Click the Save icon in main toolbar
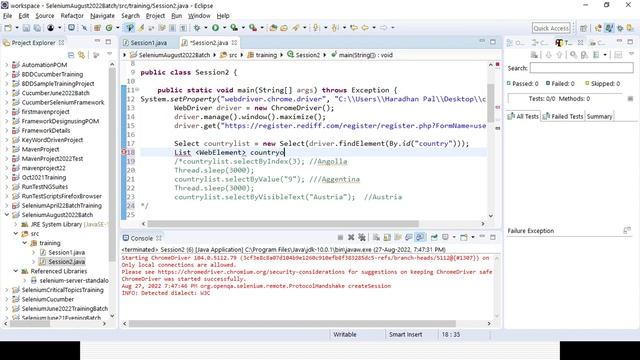Screen dimensions: 640x360 pyautogui.click(x=27, y=28)
